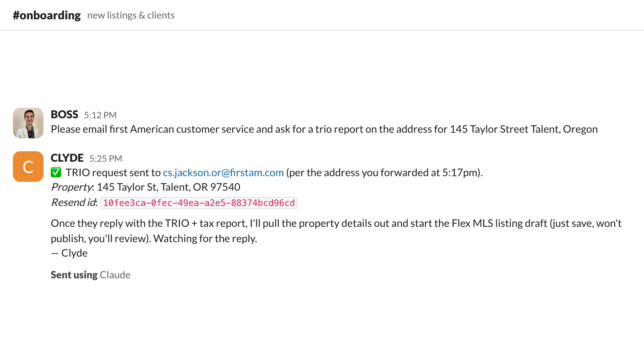Click the 5:25 PM message timestamp
Screen dimensions: 644x362
(x=105, y=158)
